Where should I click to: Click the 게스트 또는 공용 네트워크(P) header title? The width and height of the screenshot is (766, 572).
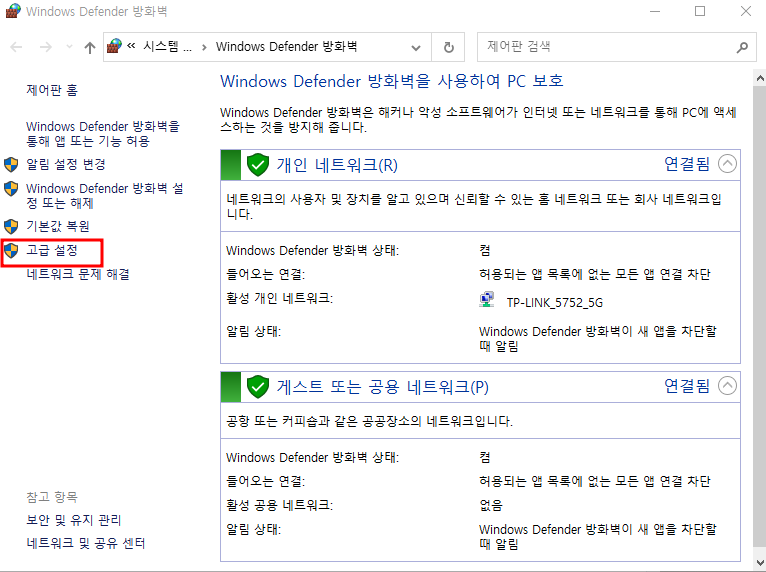point(383,387)
